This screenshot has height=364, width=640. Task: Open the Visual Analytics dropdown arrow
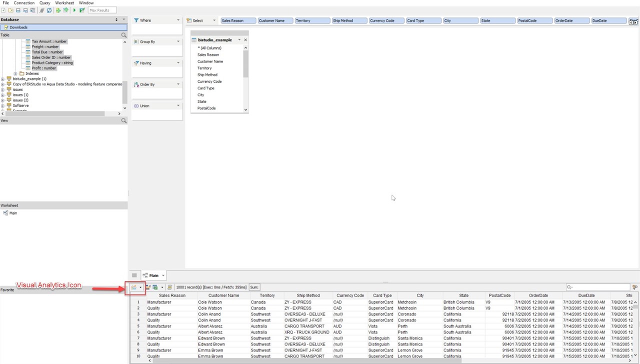140,287
